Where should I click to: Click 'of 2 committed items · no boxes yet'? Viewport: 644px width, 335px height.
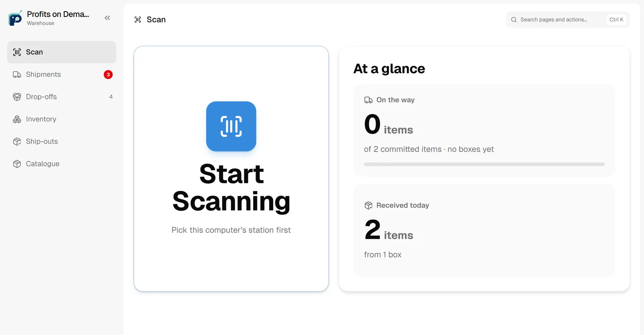pos(429,149)
